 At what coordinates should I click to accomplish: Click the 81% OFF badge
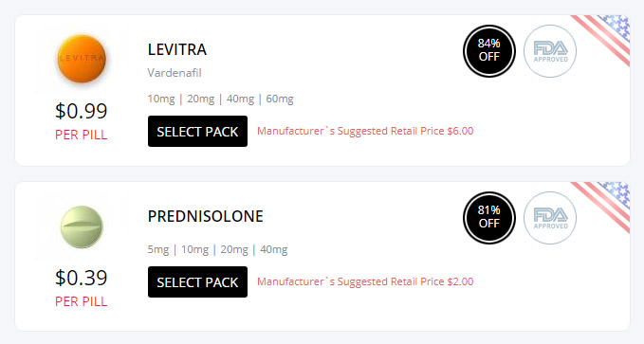(489, 218)
